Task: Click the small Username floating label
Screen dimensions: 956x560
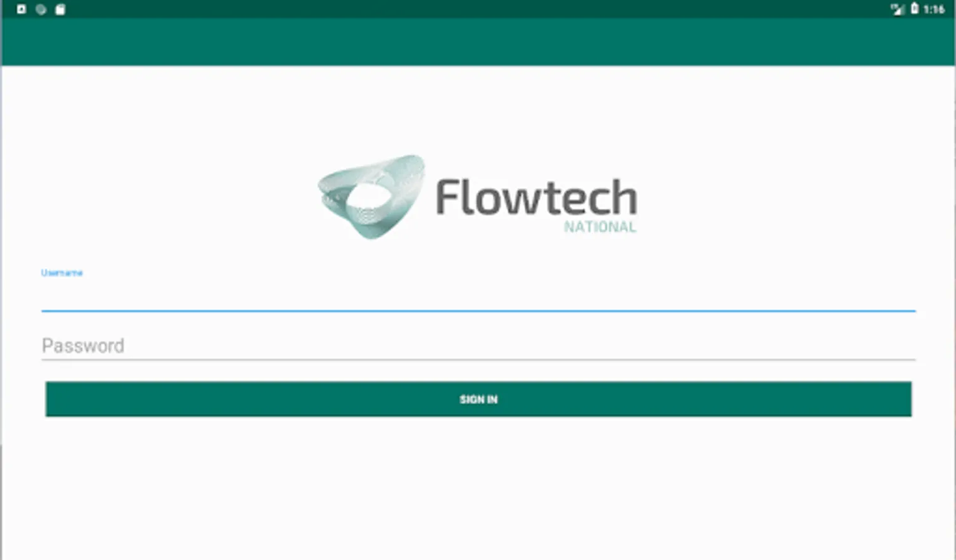Action: point(62,273)
